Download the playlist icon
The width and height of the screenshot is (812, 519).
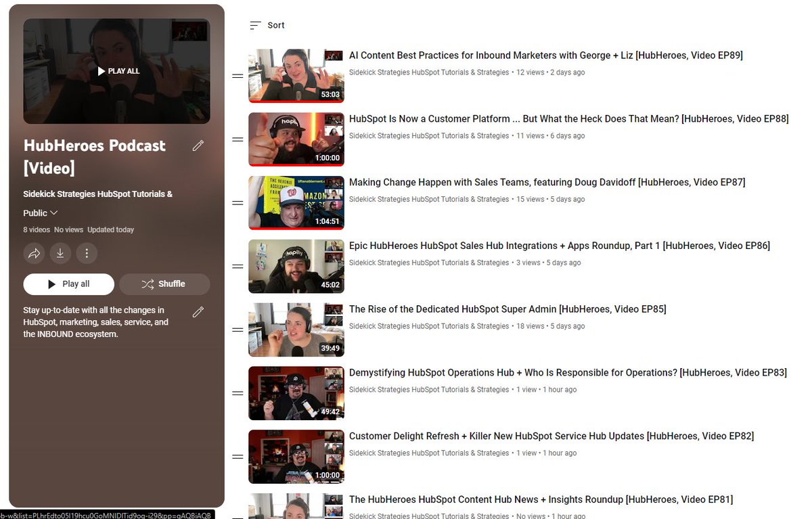click(x=60, y=254)
